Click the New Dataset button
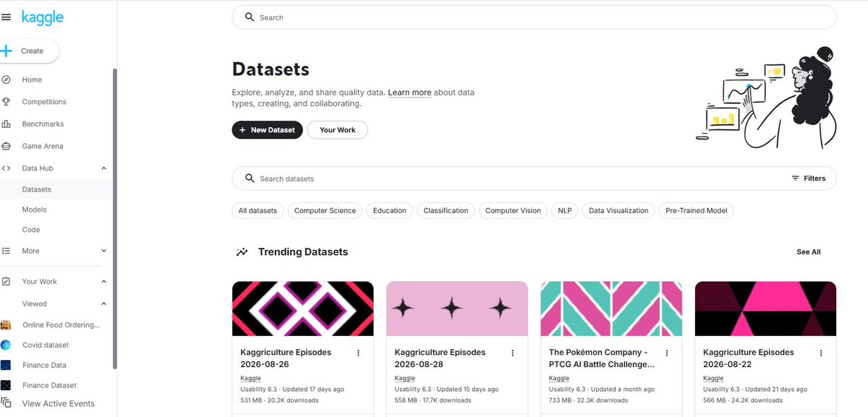 (x=267, y=130)
